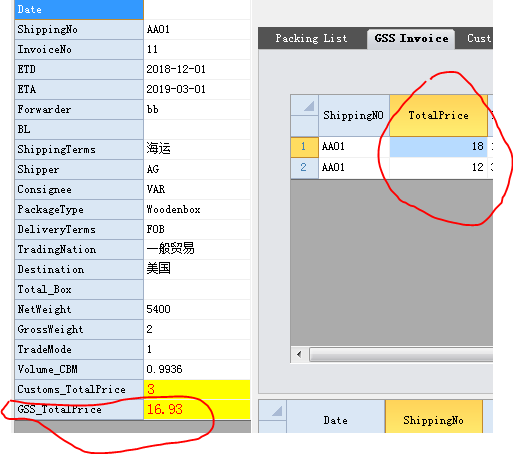
Task: Click the Consignee property label
Action: [79, 189]
